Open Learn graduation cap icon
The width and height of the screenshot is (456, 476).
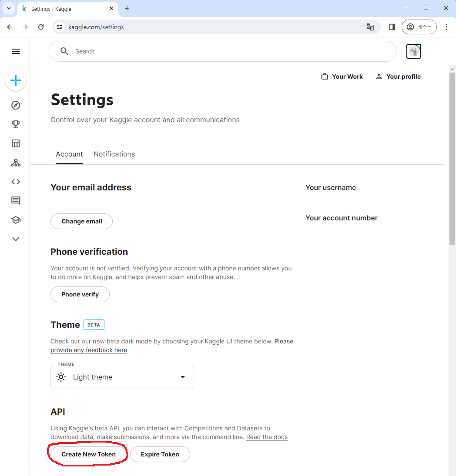tap(16, 220)
